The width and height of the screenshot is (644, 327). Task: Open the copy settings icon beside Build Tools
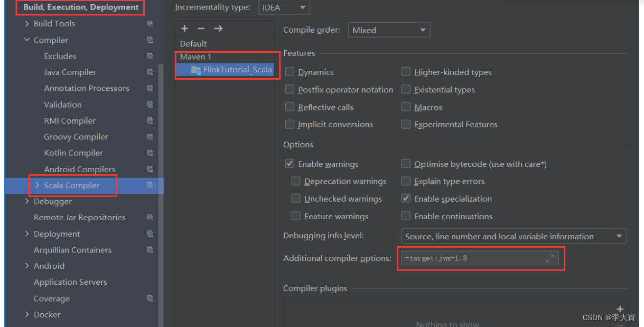(x=150, y=23)
